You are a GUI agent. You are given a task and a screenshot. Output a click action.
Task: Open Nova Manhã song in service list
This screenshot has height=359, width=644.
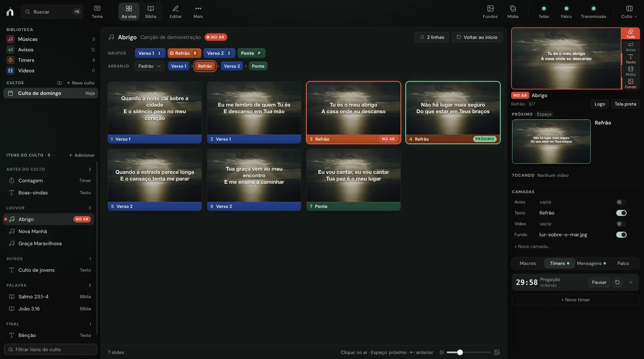click(49, 231)
